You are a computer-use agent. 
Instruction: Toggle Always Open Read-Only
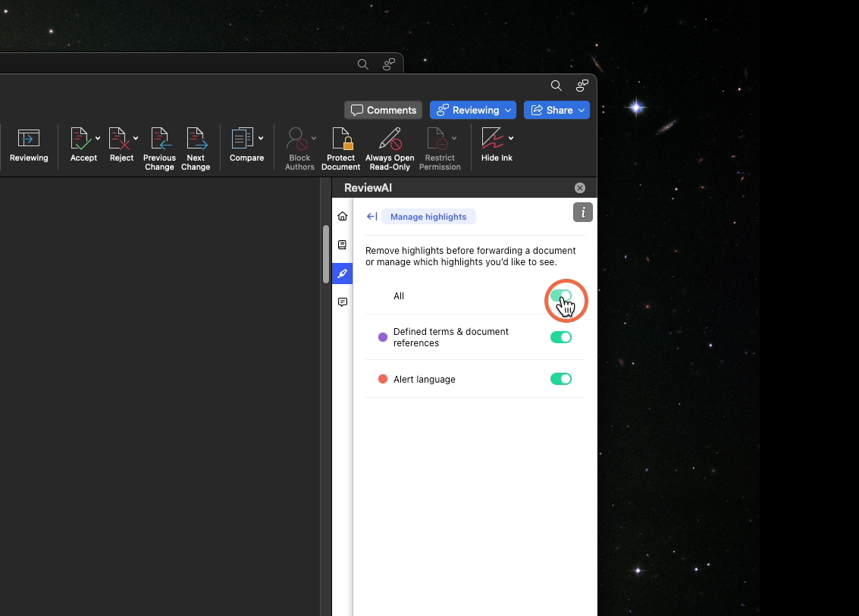pos(390,149)
